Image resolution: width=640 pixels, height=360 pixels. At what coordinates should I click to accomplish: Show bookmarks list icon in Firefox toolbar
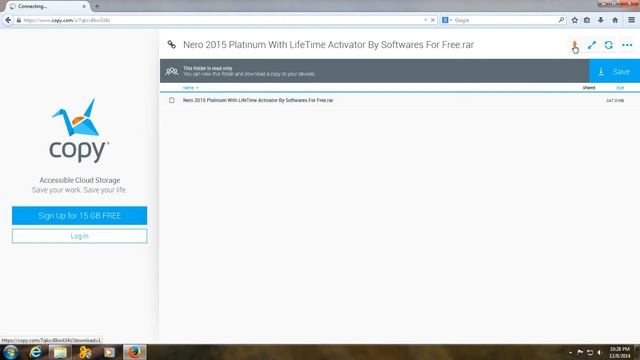coord(587,20)
